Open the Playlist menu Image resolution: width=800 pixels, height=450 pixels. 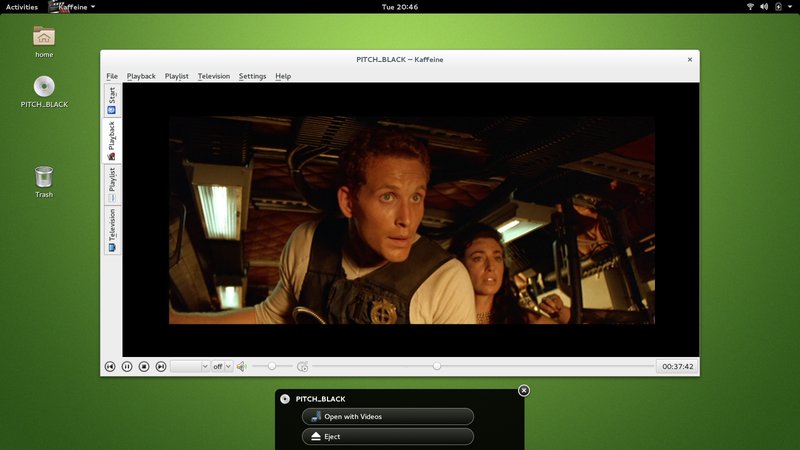click(177, 76)
